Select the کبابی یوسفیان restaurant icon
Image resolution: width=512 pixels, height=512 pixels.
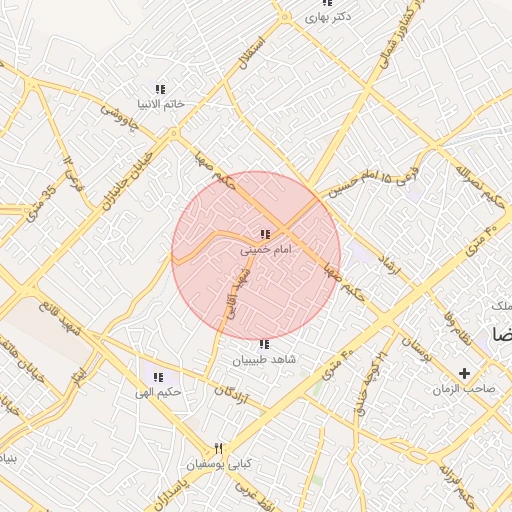[x=219, y=449]
